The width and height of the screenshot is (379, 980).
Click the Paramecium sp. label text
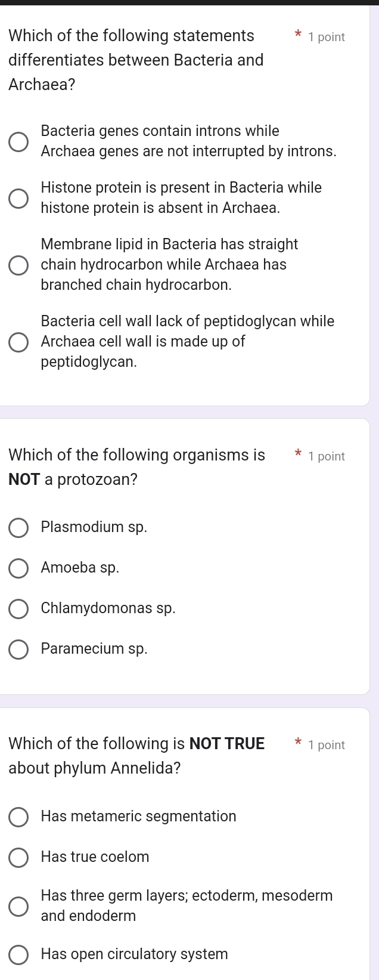click(x=94, y=649)
